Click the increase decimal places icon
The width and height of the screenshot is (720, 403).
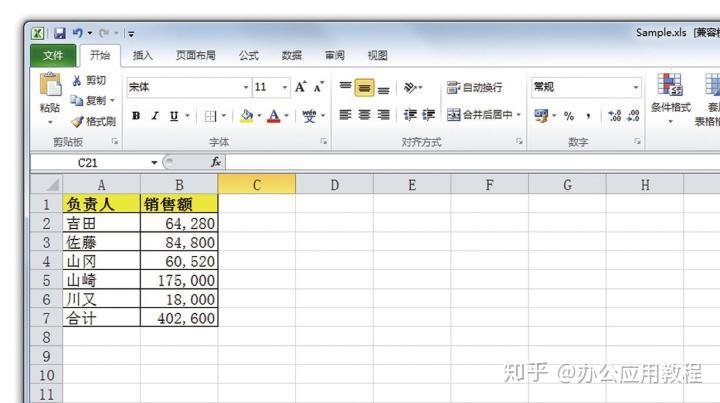(x=614, y=116)
